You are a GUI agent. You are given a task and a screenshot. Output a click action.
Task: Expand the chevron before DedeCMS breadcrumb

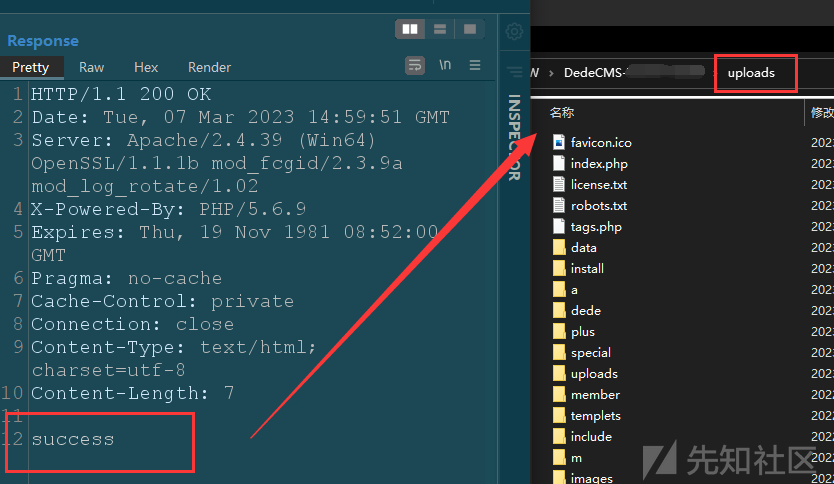(551, 73)
